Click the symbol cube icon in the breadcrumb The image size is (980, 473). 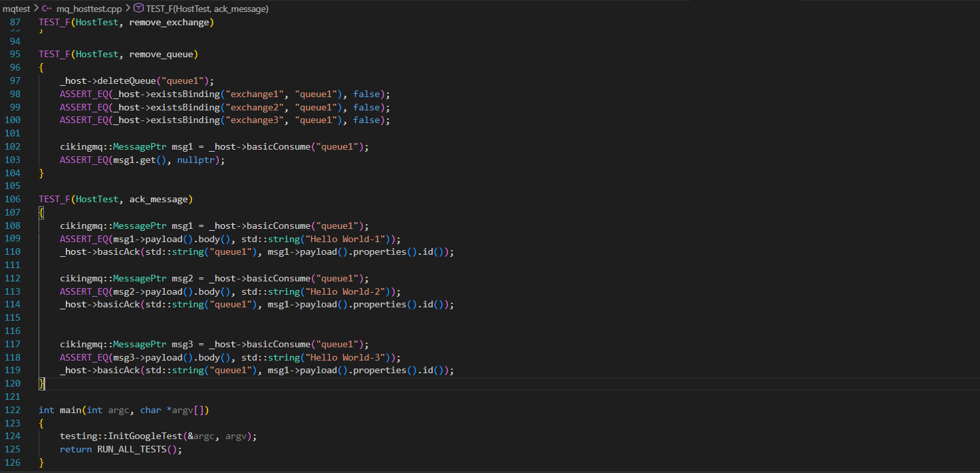pos(138,9)
